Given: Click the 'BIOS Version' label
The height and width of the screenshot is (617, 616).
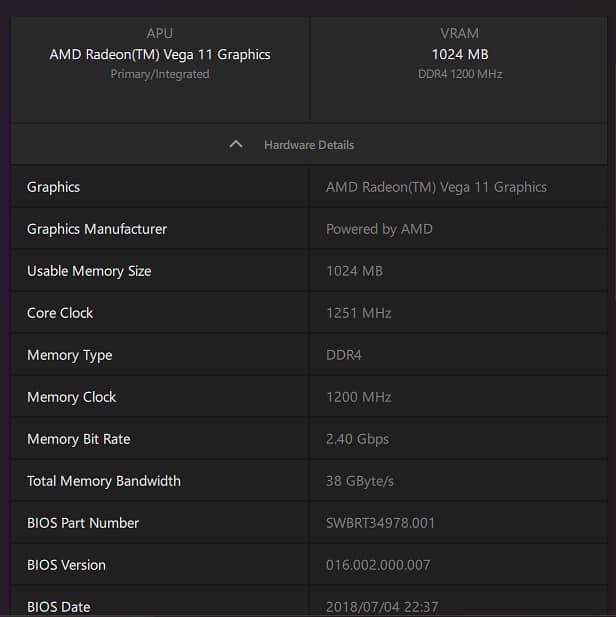Looking at the screenshot, I should (x=66, y=565).
